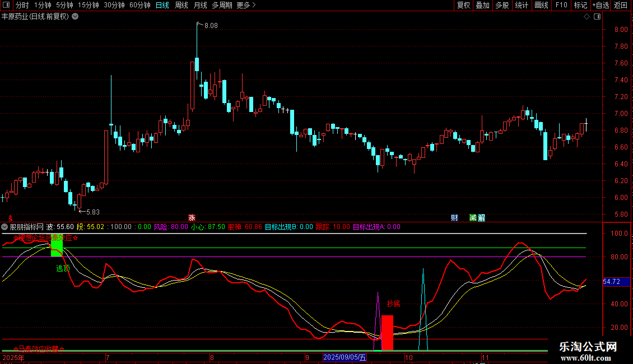Click the green '减' marker icon
The height and width of the screenshot is (364, 633).
click(473, 218)
